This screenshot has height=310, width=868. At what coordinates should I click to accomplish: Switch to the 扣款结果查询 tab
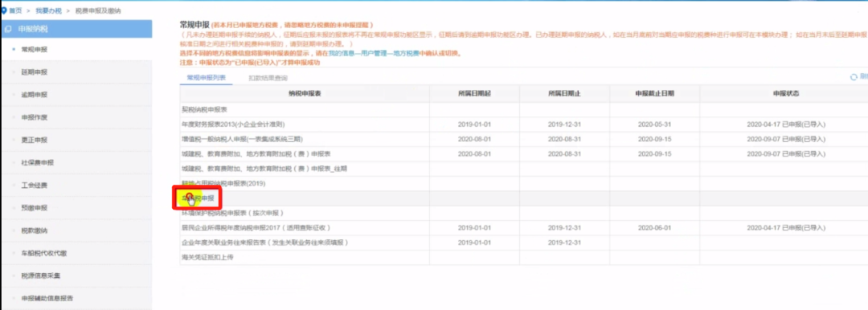pos(268,78)
